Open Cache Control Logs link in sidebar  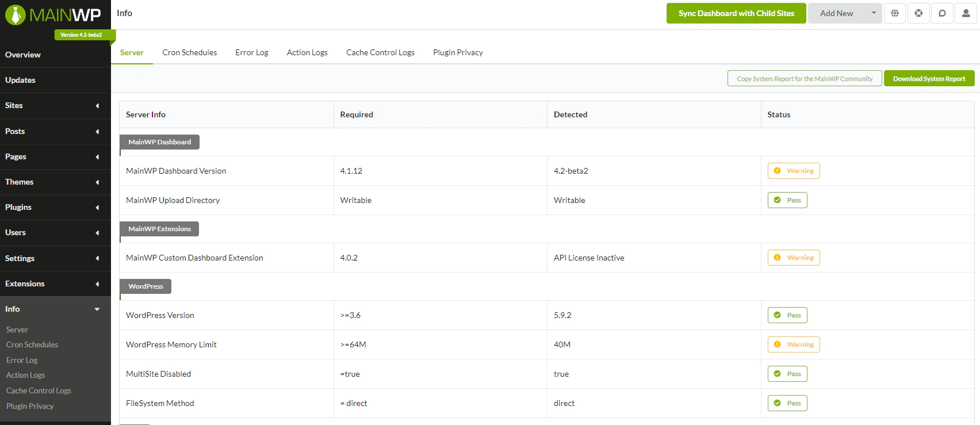(x=39, y=390)
